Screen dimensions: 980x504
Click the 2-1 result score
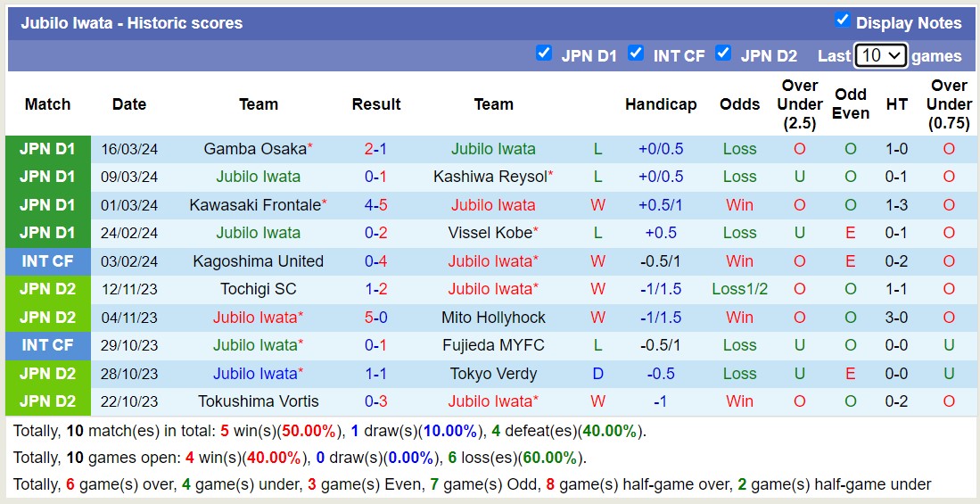pyautogui.click(x=375, y=149)
